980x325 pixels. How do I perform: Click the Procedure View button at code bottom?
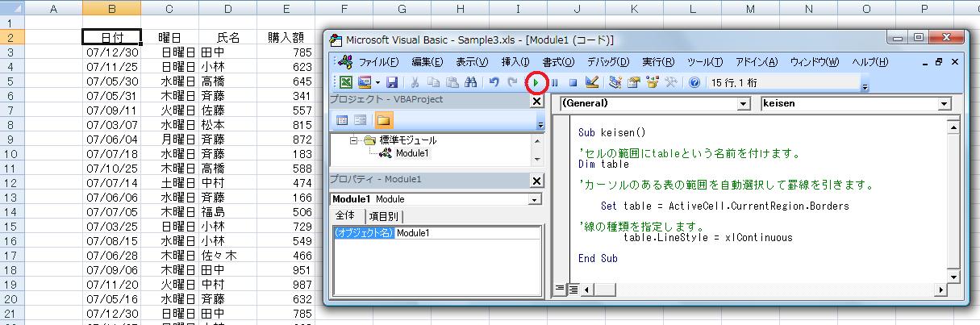[561, 289]
